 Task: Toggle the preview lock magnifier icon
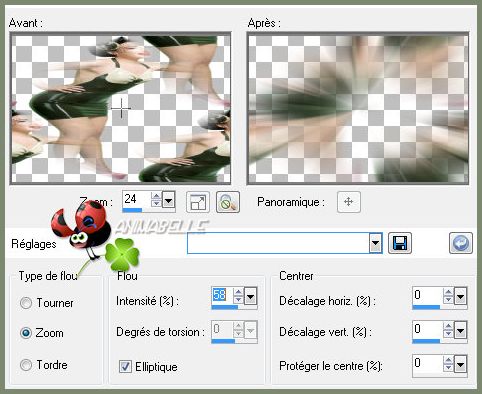(228, 202)
